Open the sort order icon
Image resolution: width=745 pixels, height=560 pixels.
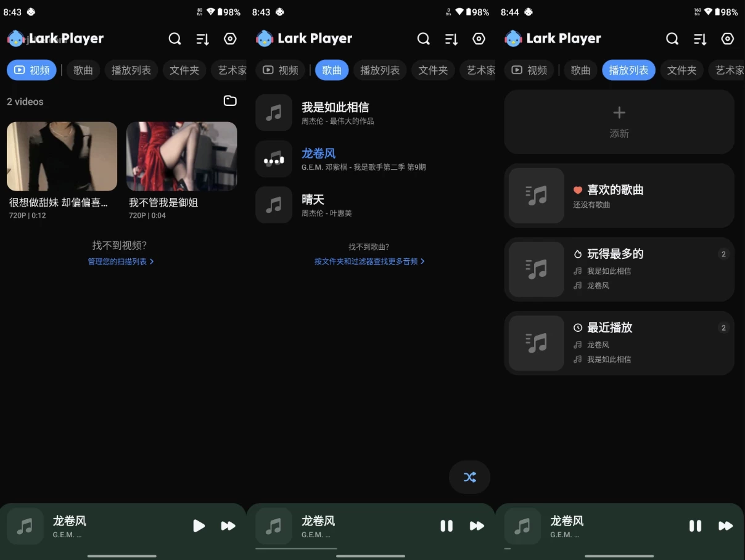(202, 38)
